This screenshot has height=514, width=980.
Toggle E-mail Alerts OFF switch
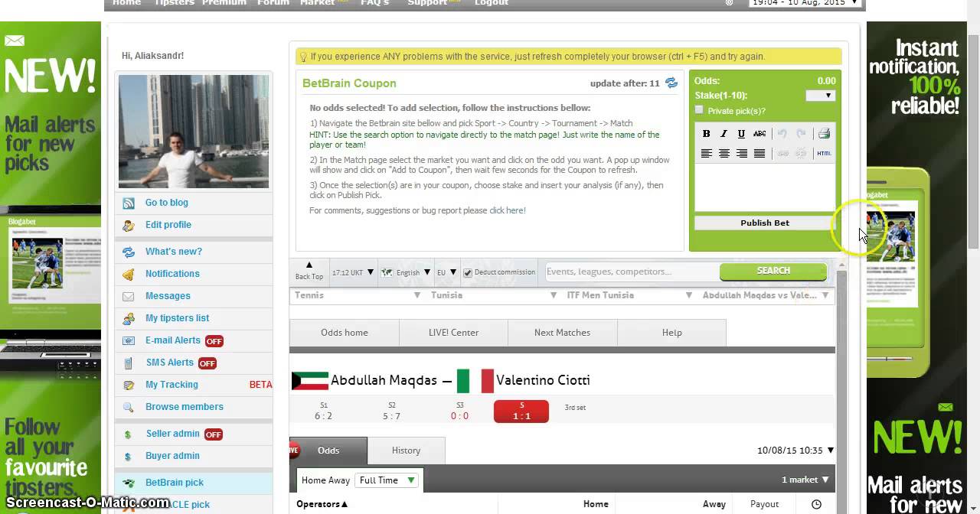point(214,341)
